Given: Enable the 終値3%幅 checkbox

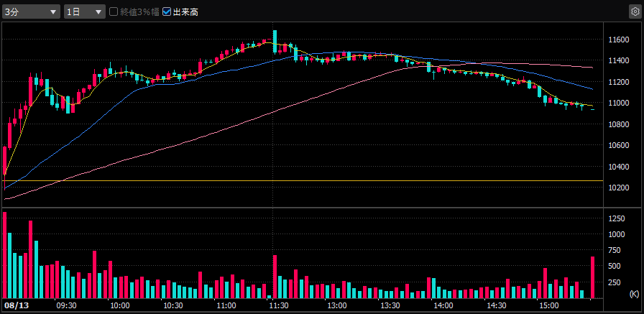Looking at the screenshot, I should (114, 12).
